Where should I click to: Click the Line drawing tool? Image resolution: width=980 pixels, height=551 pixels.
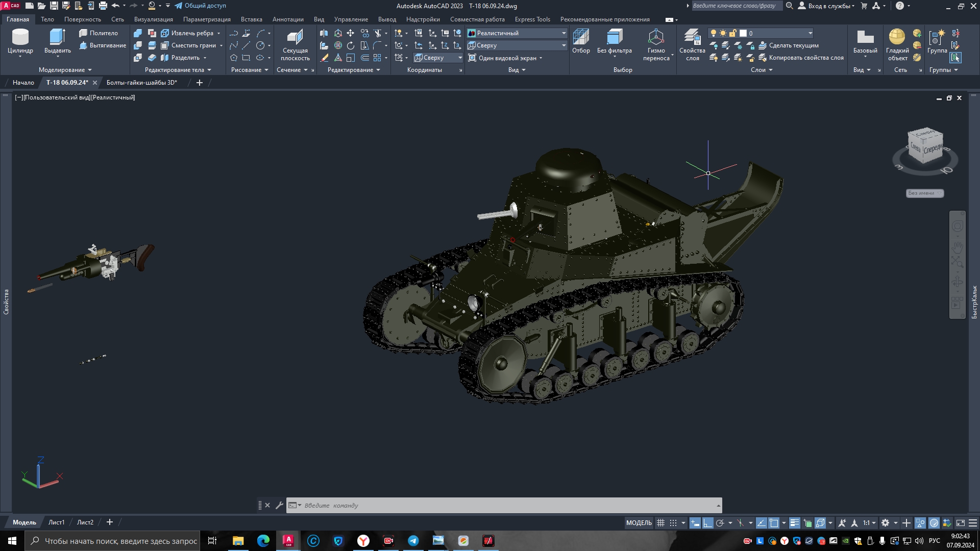246,45
